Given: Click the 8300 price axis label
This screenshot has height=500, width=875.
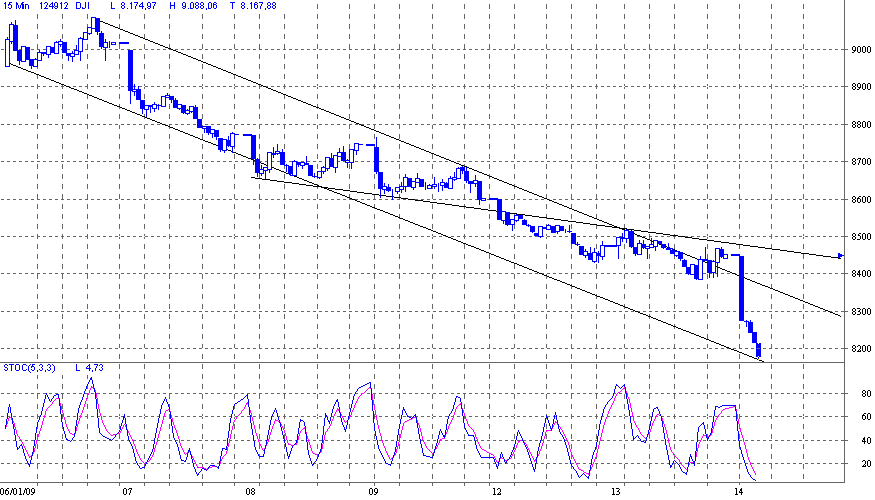Looking at the screenshot, I should [x=861, y=312].
